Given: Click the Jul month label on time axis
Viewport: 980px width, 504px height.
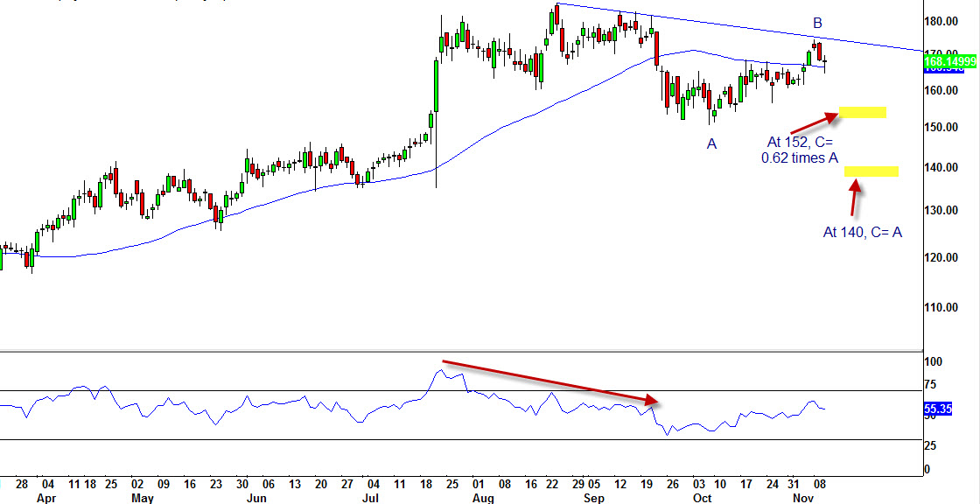Looking at the screenshot, I should tap(374, 498).
